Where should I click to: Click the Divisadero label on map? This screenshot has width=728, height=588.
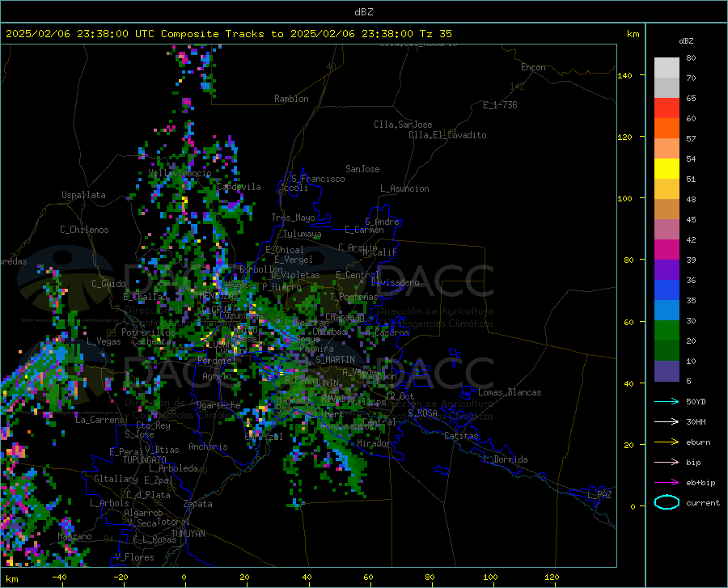[395, 282]
